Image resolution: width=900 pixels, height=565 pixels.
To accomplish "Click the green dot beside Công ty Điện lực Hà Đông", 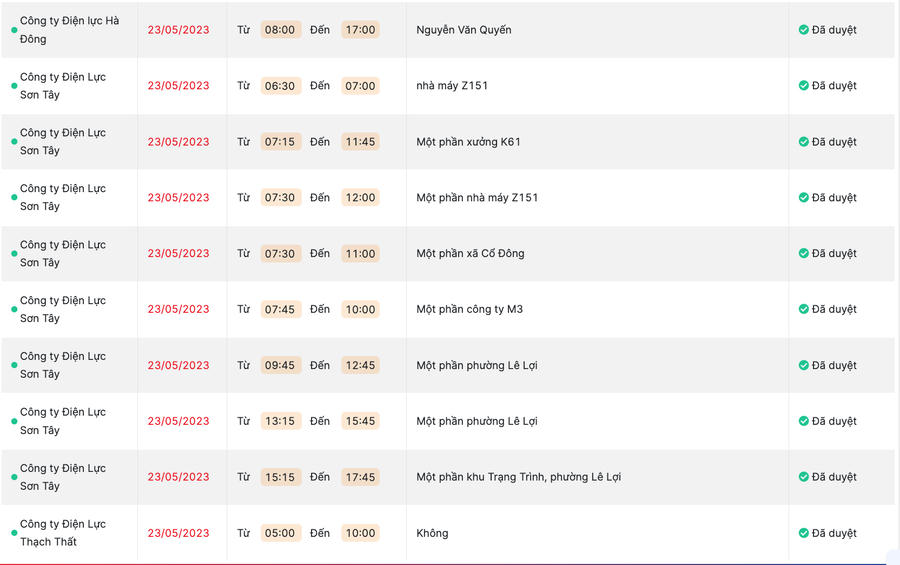I will pyautogui.click(x=14, y=30).
